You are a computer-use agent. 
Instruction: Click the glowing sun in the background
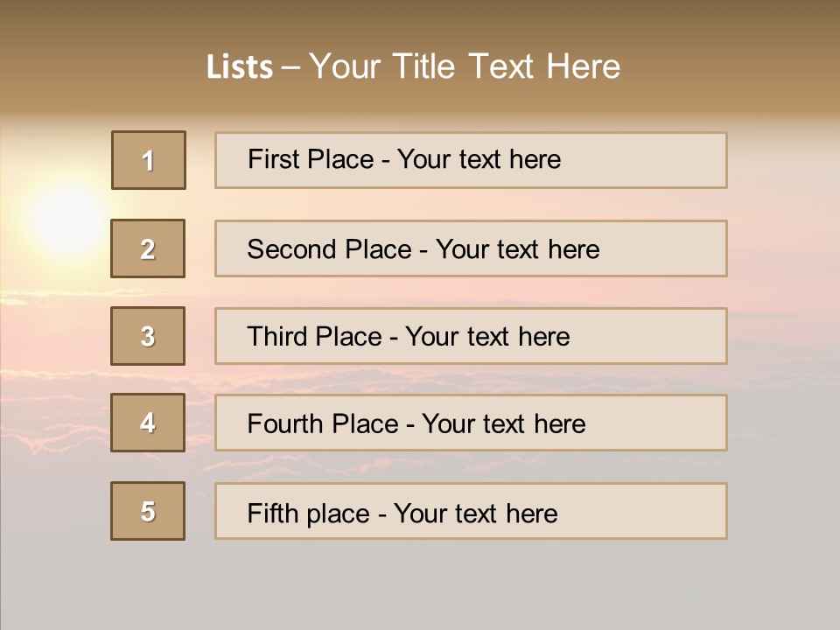coord(66,219)
